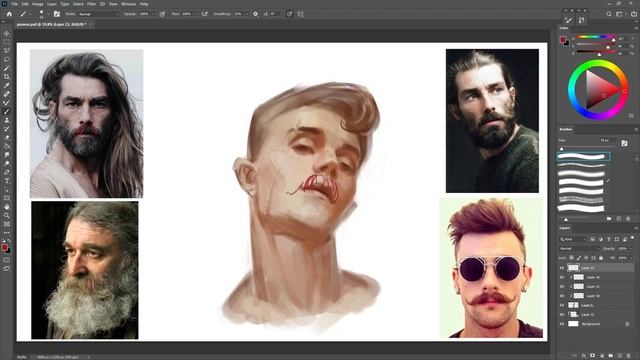Open the smoothing options gear

coord(256,14)
